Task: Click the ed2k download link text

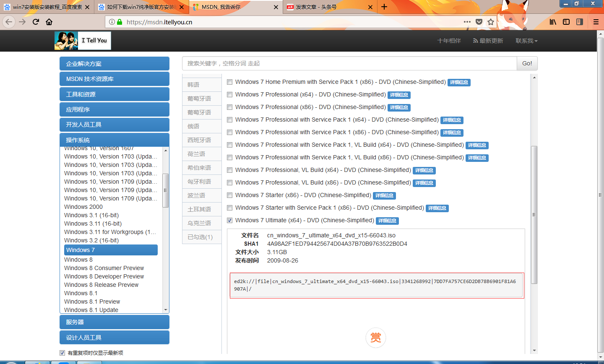Action: pos(375,285)
